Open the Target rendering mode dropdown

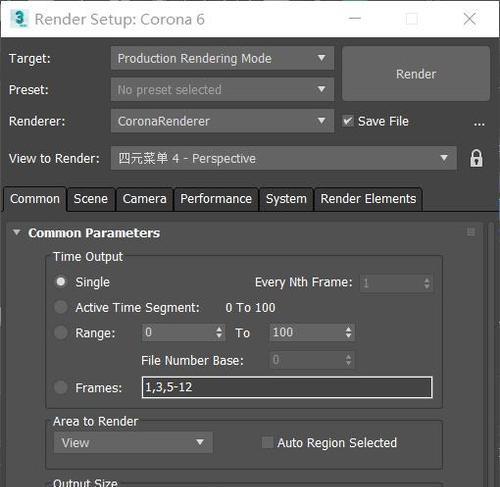pos(222,58)
